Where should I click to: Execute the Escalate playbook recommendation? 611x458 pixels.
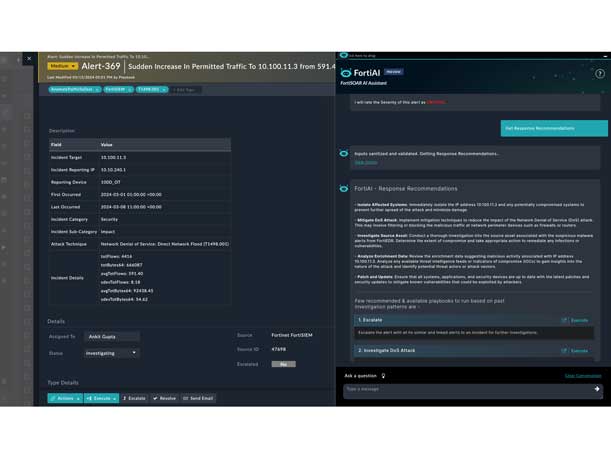575,320
